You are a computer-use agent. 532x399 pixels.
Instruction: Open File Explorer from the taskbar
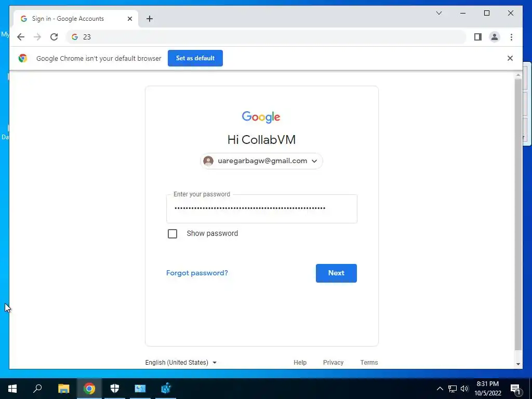point(63,389)
